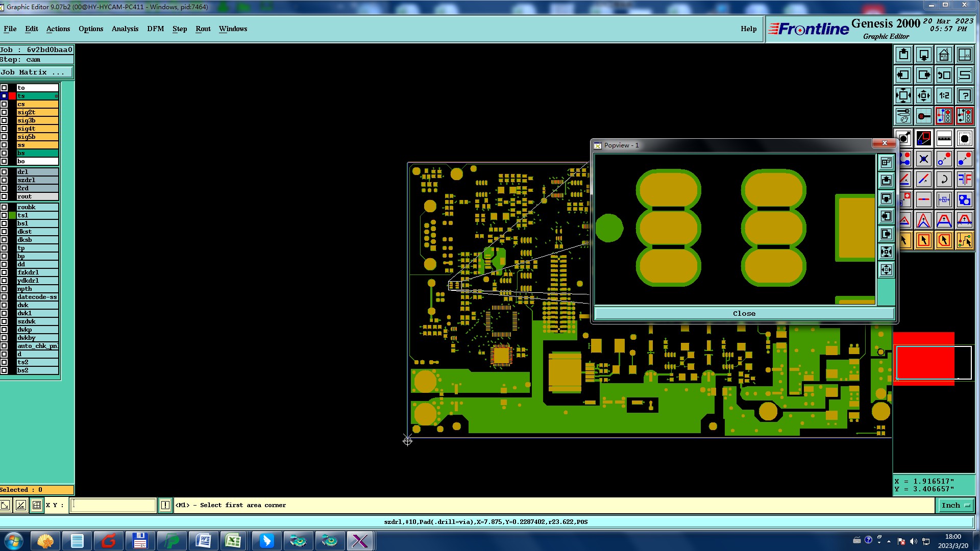
Task: Click the Home view icon
Action: (x=944, y=55)
